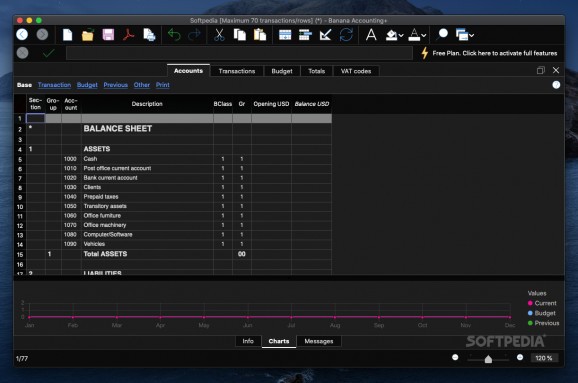Click the zoom slider handle
Screen dimensions: 578x383
tap(488, 359)
